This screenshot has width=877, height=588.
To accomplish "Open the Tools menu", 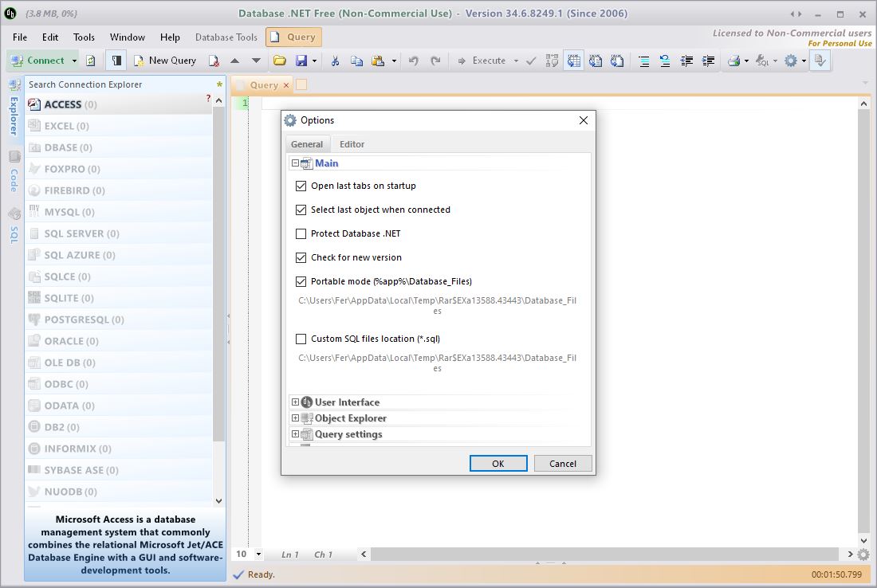I will (x=84, y=37).
